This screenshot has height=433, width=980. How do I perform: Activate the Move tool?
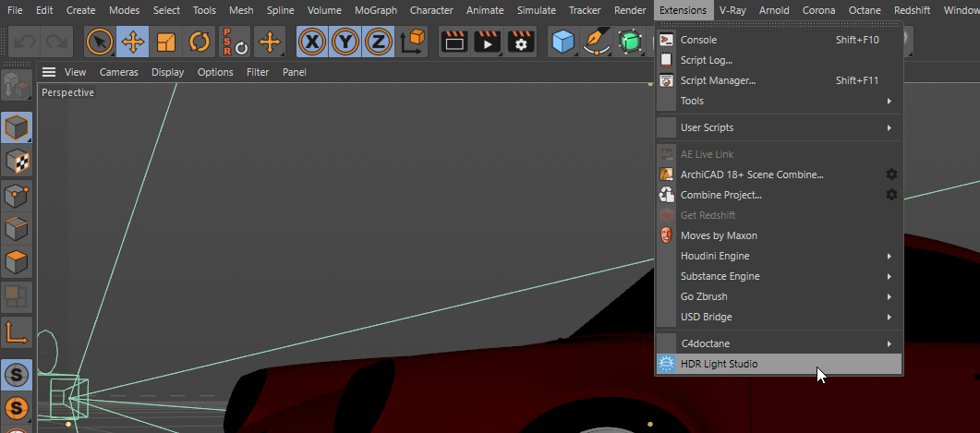point(132,42)
